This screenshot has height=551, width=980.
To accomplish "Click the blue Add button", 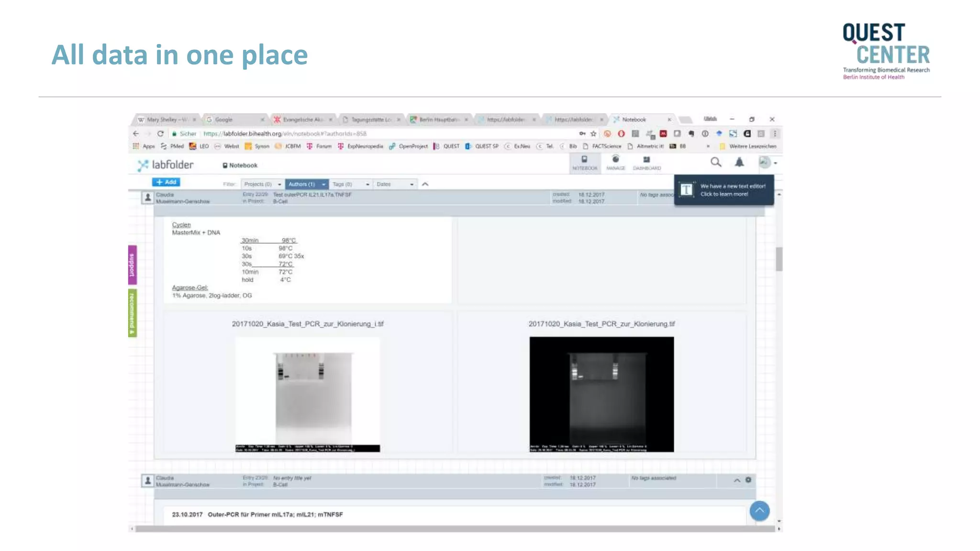I will coord(166,182).
